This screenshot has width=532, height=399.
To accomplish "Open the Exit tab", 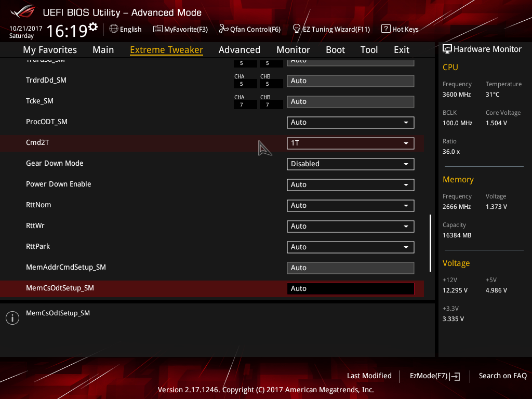I will pyautogui.click(x=402, y=50).
